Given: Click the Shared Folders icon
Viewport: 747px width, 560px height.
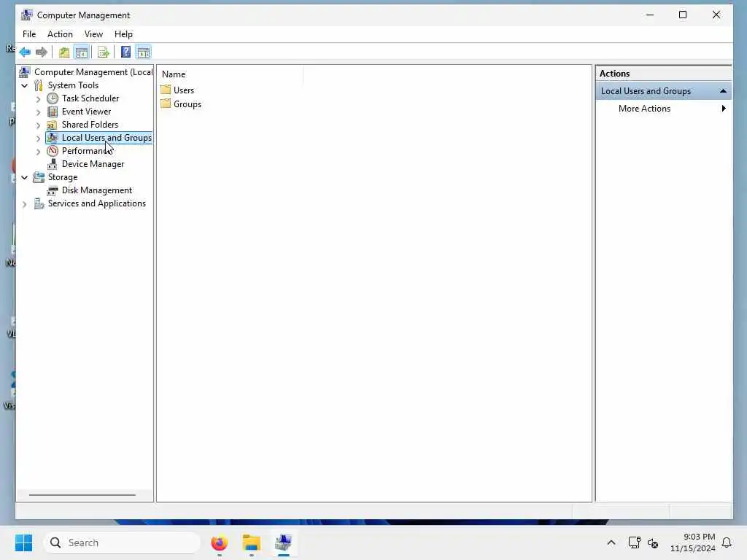Looking at the screenshot, I should click(52, 125).
